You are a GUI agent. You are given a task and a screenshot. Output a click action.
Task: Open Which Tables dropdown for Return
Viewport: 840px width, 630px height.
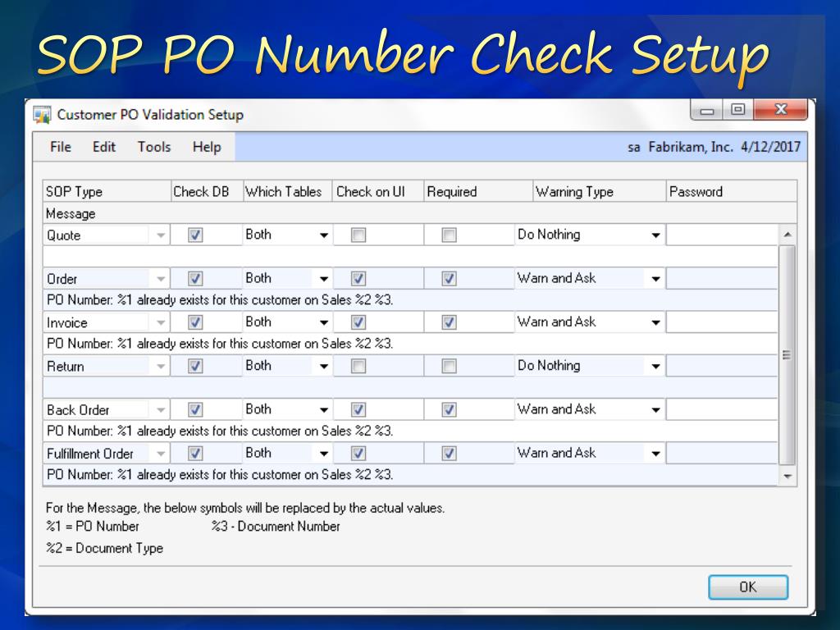[323, 367]
